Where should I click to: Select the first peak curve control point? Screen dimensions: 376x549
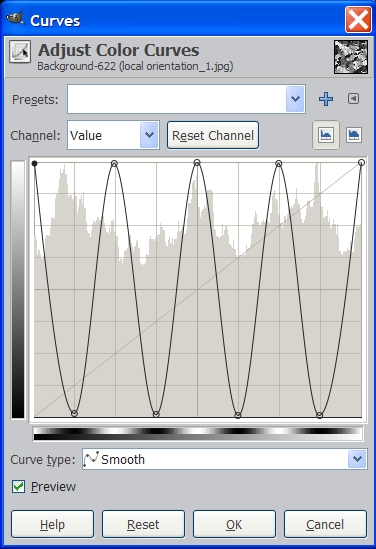[114, 163]
